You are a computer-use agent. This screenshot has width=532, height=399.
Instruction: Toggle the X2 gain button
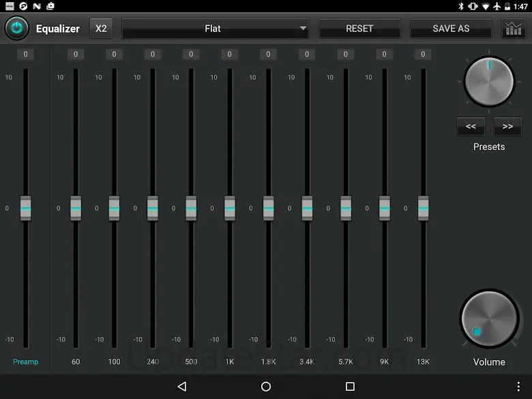tap(101, 29)
